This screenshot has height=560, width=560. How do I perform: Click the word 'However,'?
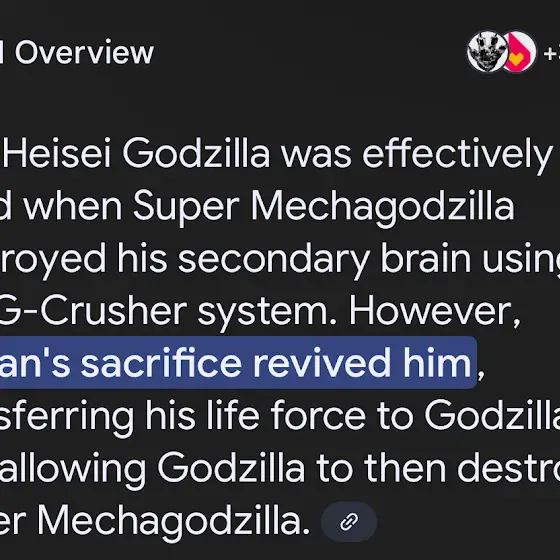tap(434, 311)
